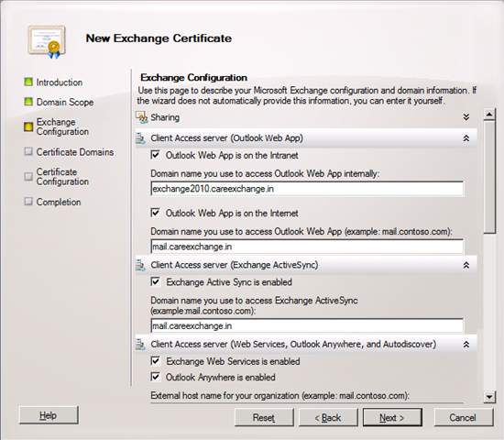This screenshot has width=504, height=440.
Task: Collapse Client Access server (Outlook Web App) section
Action: tap(466, 138)
